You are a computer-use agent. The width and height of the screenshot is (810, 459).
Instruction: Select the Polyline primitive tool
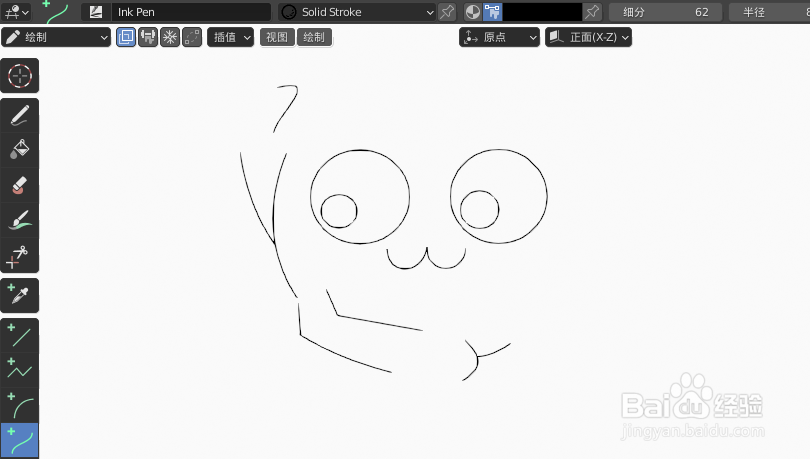(x=20, y=370)
